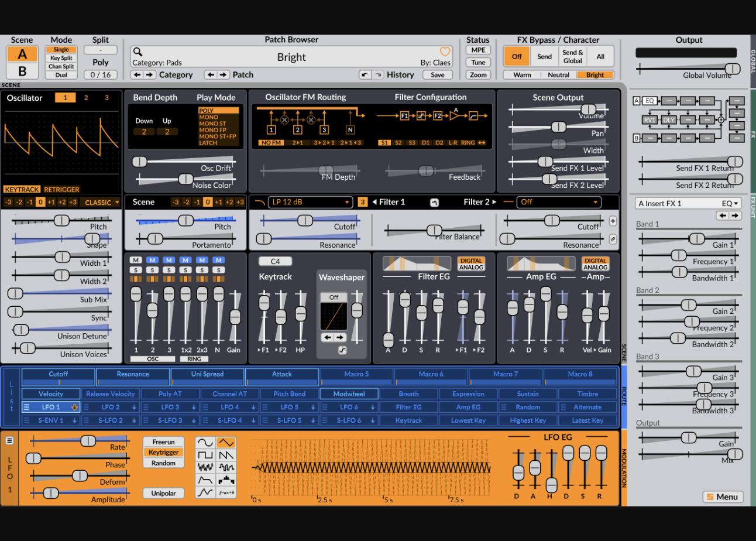The height and width of the screenshot is (541, 756).
Task: Mark patch as favorite with heart icon
Action: pos(445,52)
